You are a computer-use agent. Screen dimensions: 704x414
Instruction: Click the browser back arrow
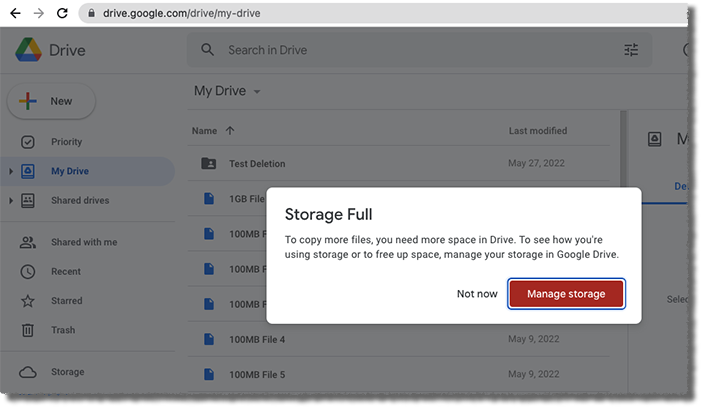[x=15, y=14]
